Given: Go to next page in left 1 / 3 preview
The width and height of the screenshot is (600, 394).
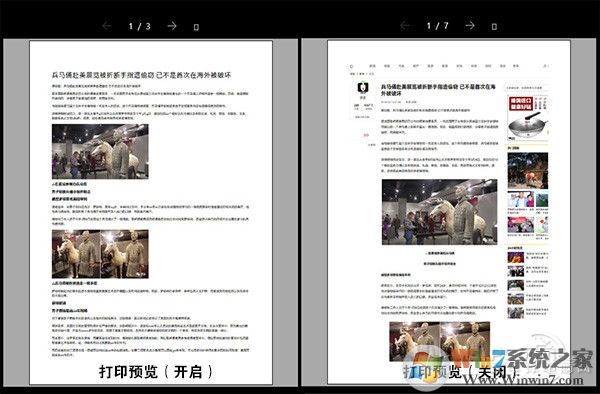Looking at the screenshot, I should (172, 26).
